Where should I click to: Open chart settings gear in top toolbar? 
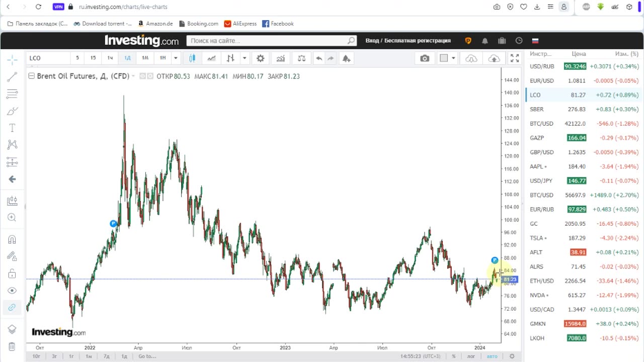261,58
